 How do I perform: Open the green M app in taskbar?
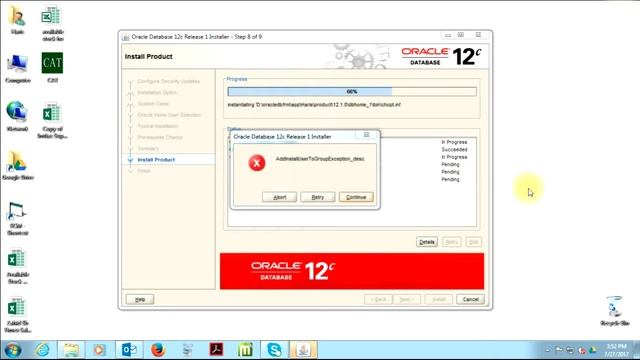tap(245, 350)
